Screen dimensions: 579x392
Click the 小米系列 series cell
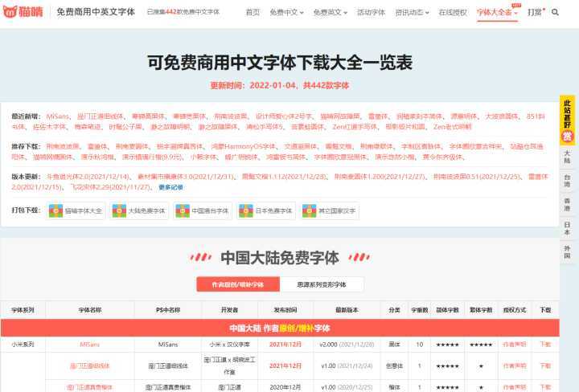point(23,345)
